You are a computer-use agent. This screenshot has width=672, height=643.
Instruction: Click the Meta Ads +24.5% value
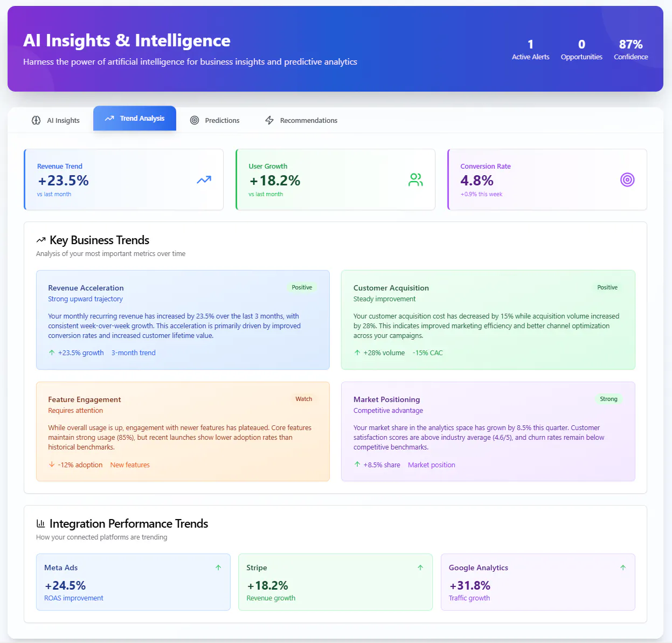pyautogui.click(x=65, y=585)
